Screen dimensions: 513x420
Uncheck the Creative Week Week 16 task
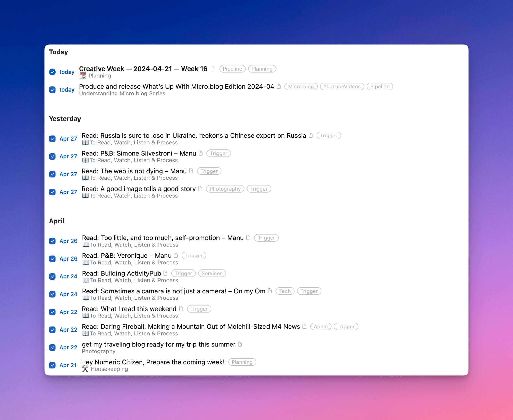(52, 72)
